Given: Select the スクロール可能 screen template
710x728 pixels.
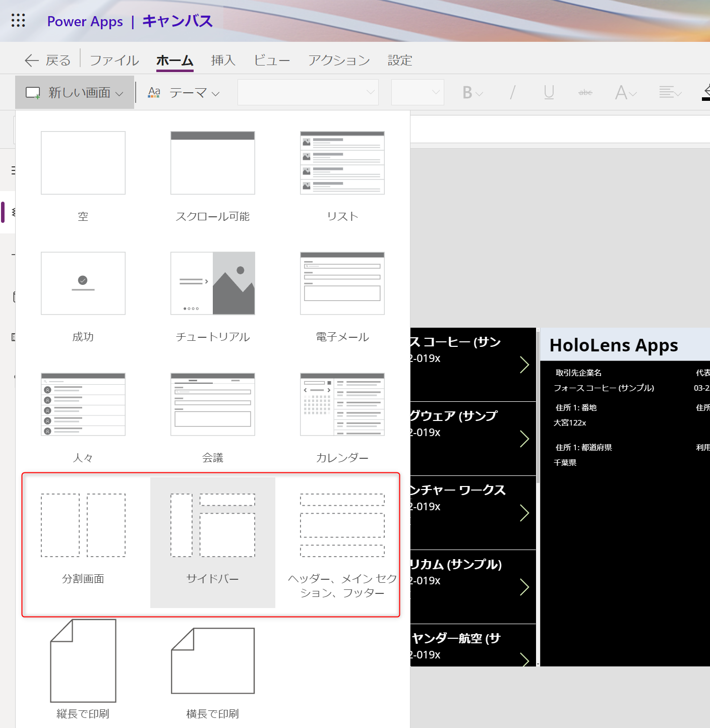Looking at the screenshot, I should coord(213,176).
